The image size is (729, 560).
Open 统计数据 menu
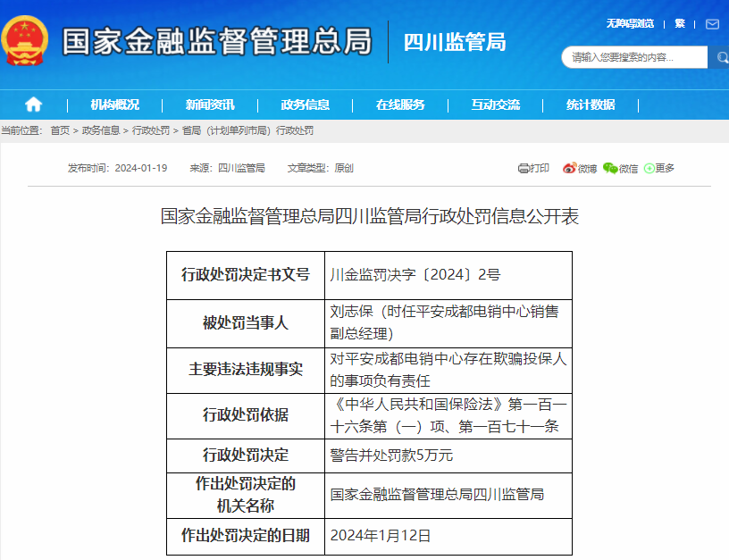tap(591, 104)
